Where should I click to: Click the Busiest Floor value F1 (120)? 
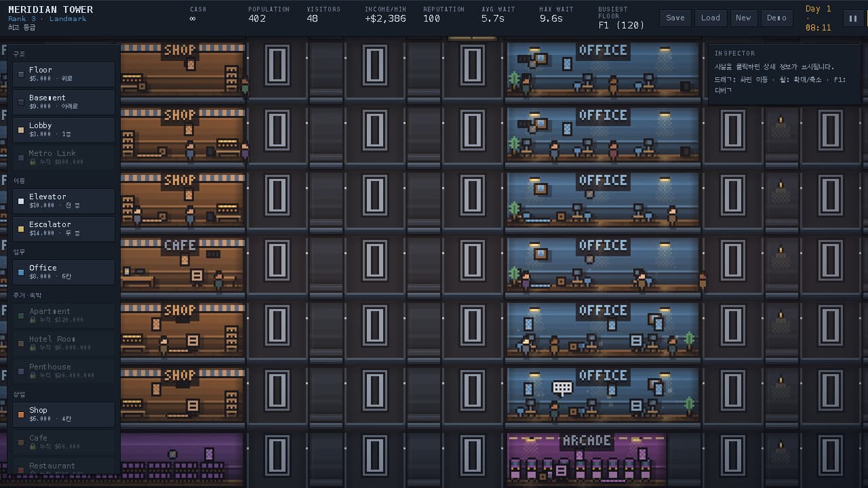pyautogui.click(x=621, y=25)
